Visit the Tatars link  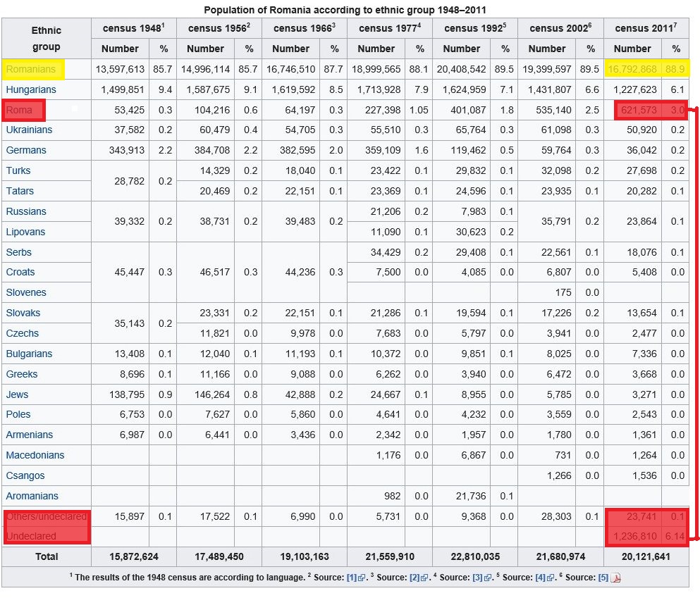tap(20, 192)
